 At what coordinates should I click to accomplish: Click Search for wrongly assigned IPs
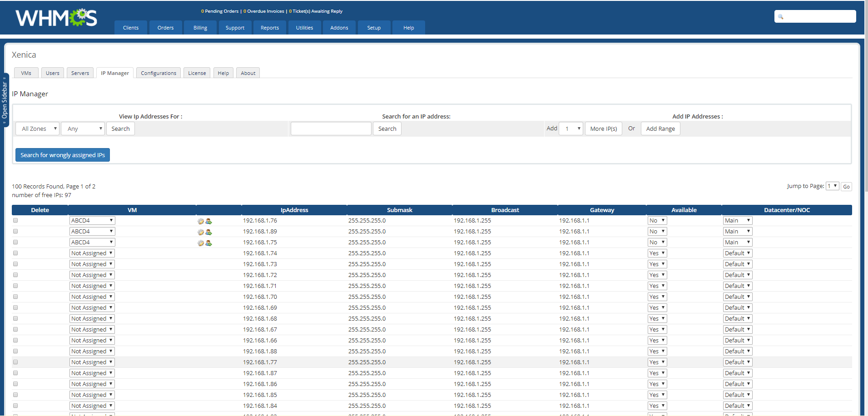tap(63, 155)
